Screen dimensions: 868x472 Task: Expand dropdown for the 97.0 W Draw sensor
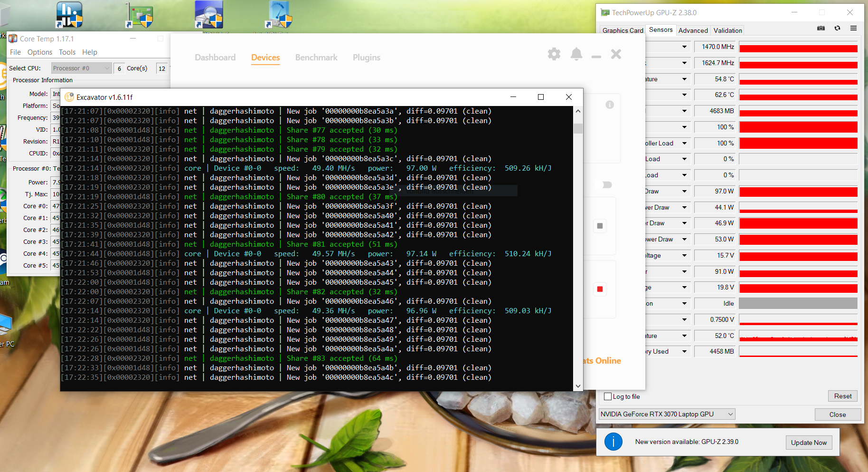[684, 191]
